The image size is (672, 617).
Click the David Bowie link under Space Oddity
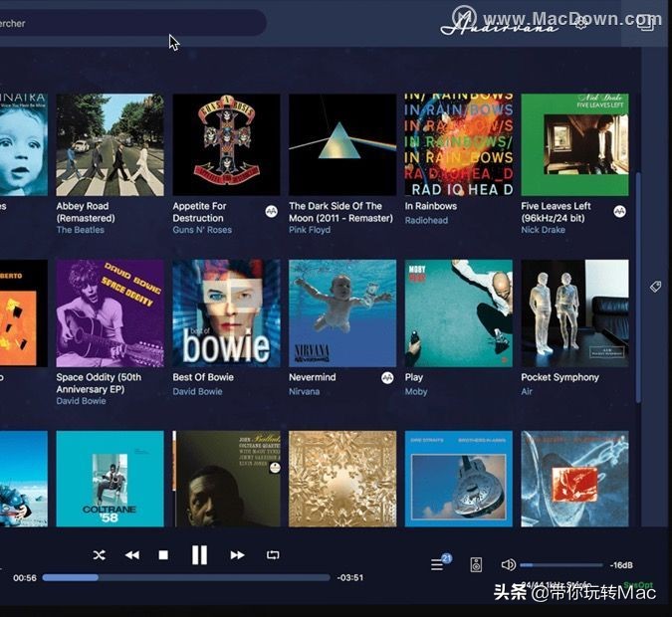81,401
